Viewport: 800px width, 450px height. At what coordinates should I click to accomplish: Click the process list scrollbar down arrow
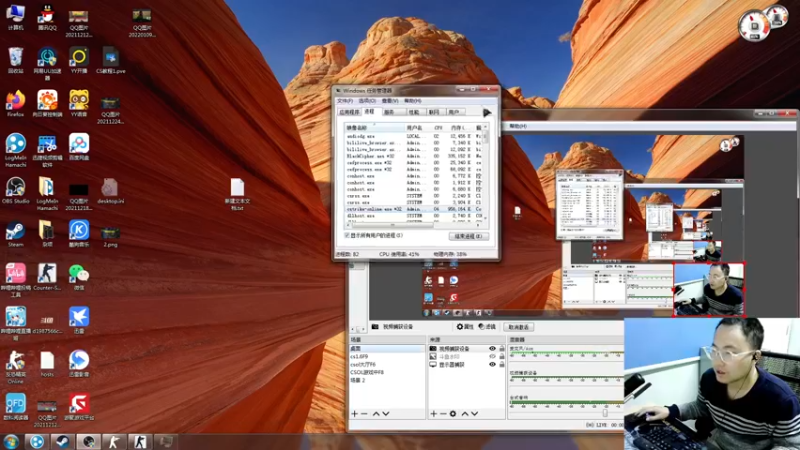[x=485, y=218]
